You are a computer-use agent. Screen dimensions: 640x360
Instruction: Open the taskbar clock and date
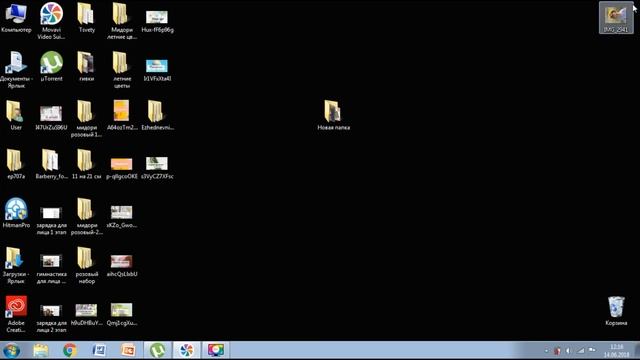(x=617, y=351)
